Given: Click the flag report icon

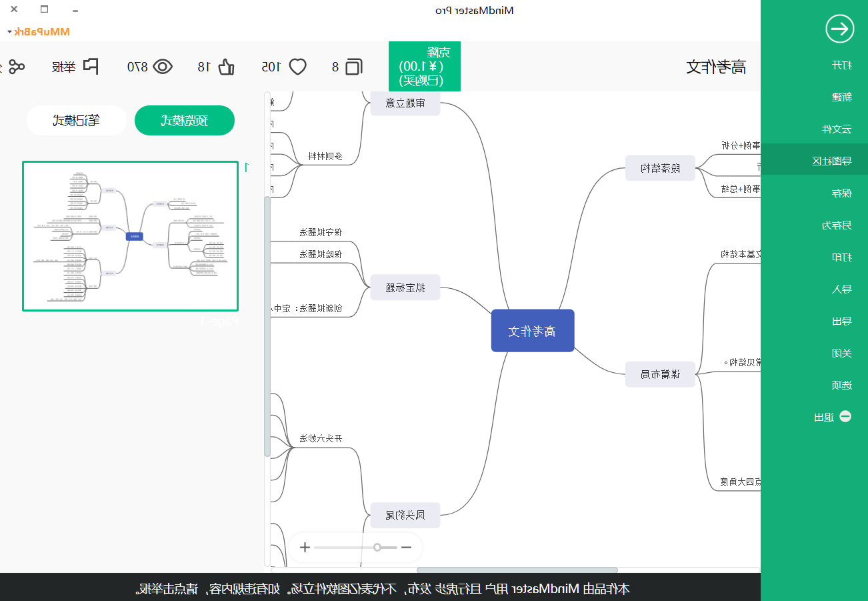Looking at the screenshot, I should 91,67.
